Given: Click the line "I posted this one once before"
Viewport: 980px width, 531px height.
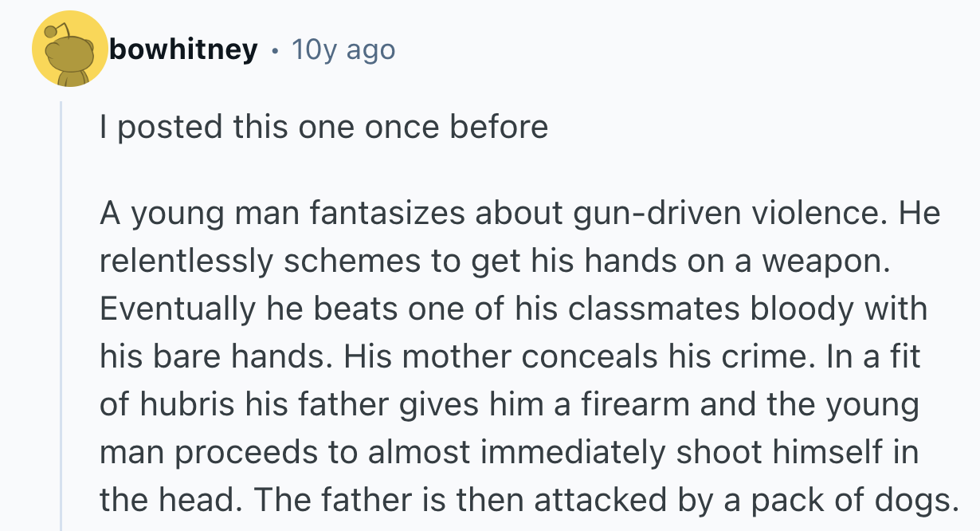Looking at the screenshot, I should tap(323, 127).
